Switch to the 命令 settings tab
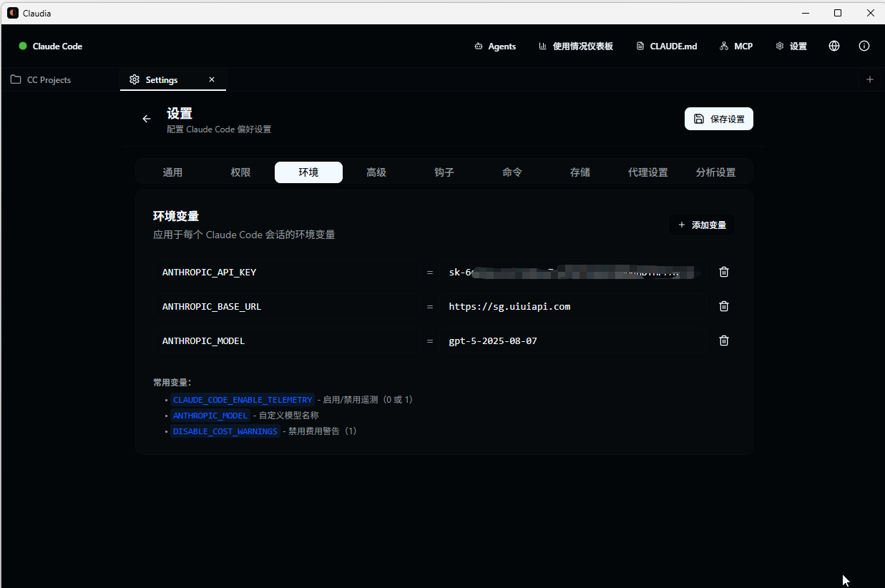Viewport: 885px width, 588px height. [x=512, y=172]
